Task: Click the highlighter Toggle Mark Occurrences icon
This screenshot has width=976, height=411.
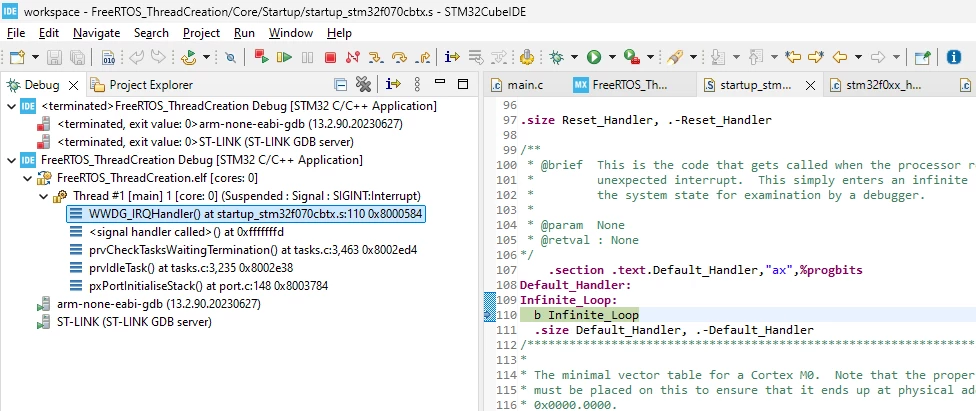Action: (x=675, y=57)
